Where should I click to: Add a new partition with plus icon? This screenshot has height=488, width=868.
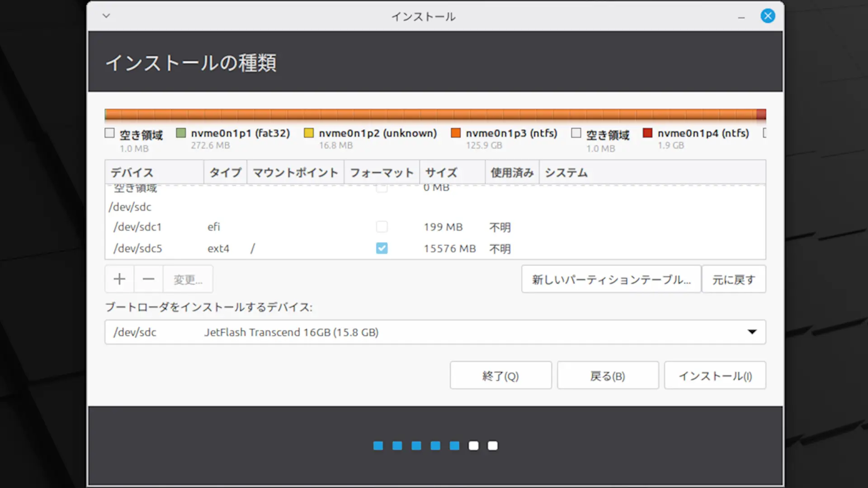pyautogui.click(x=119, y=279)
